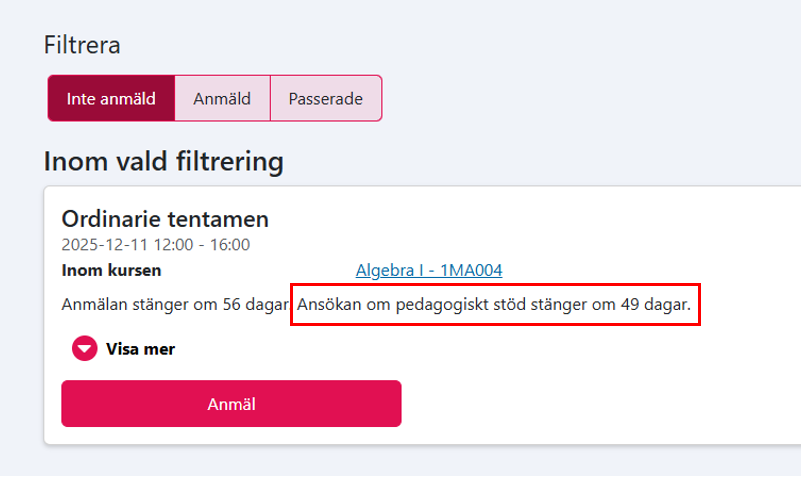
Task: Click Anmälan stänger om 56 dagar text
Action: (174, 304)
